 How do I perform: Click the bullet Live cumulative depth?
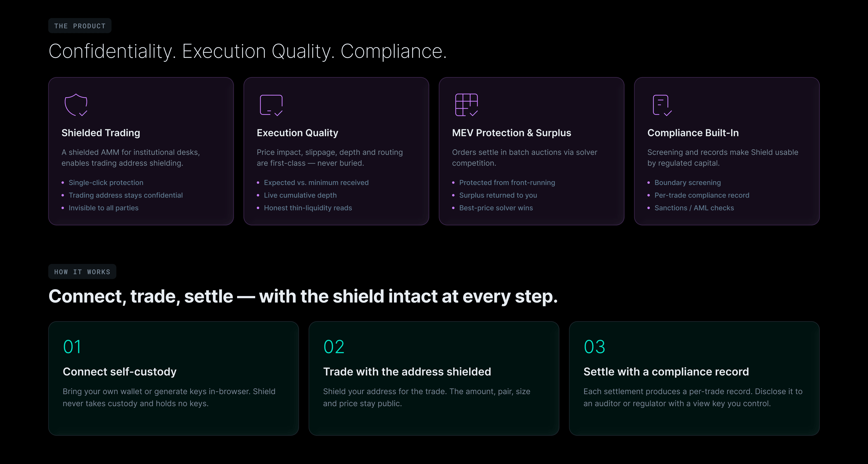300,195
